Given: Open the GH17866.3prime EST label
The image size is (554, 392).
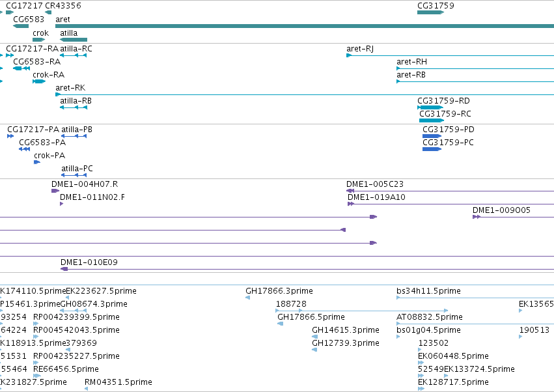Looking at the screenshot, I should click(x=279, y=291).
